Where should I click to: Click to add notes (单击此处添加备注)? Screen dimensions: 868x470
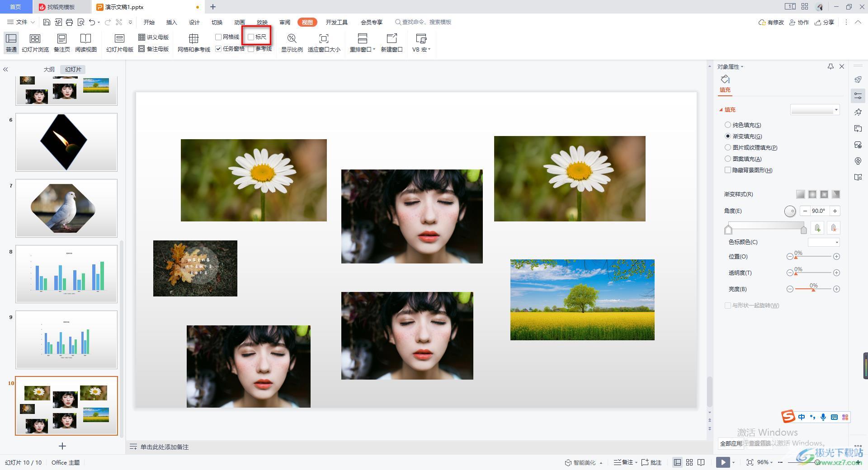pos(165,447)
